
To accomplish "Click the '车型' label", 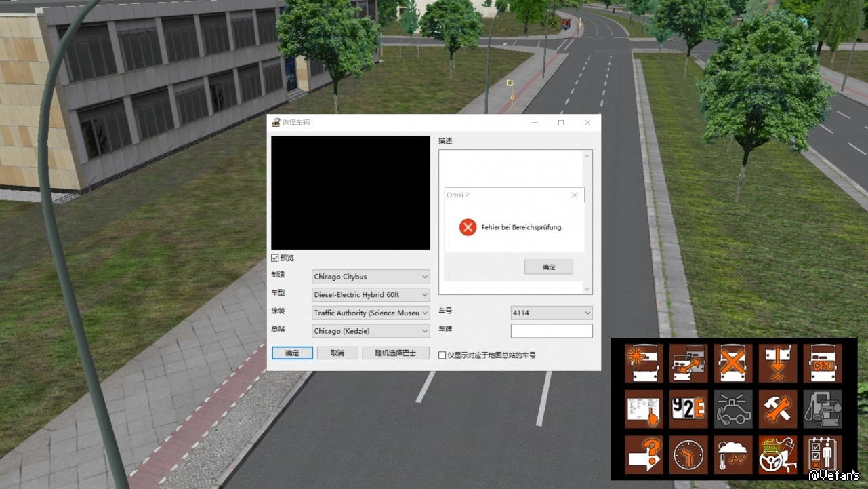I will 278,293.
